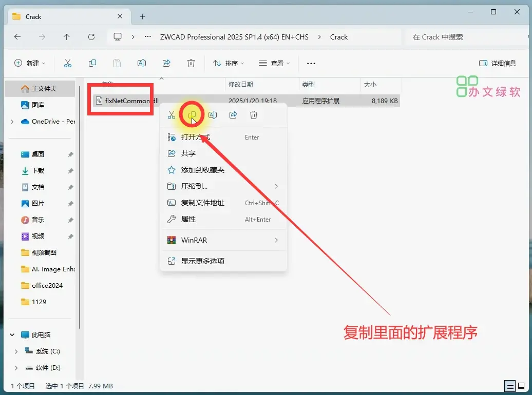This screenshot has width=532, height=395.
Task: Open the 查看 view dropdown
Action: coord(274,64)
